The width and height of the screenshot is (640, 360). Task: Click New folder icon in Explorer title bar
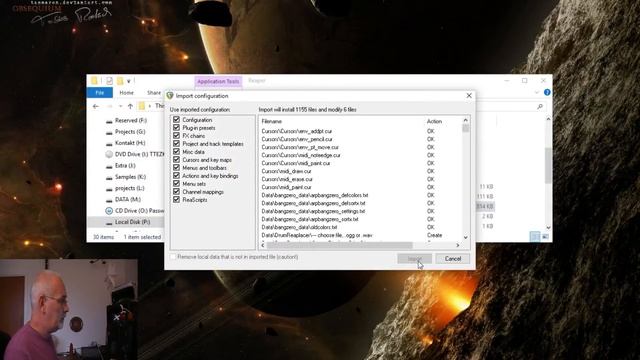[120, 81]
